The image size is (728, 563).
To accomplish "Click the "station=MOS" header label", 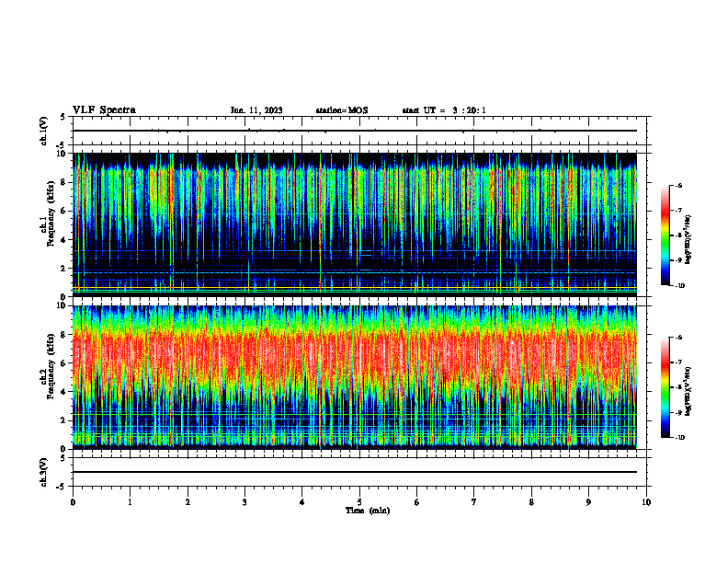I will point(342,110).
